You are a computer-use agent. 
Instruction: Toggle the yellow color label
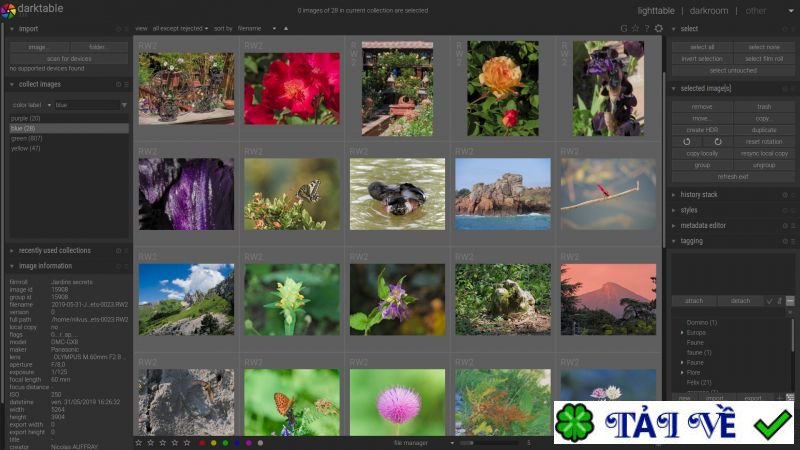tap(214, 442)
